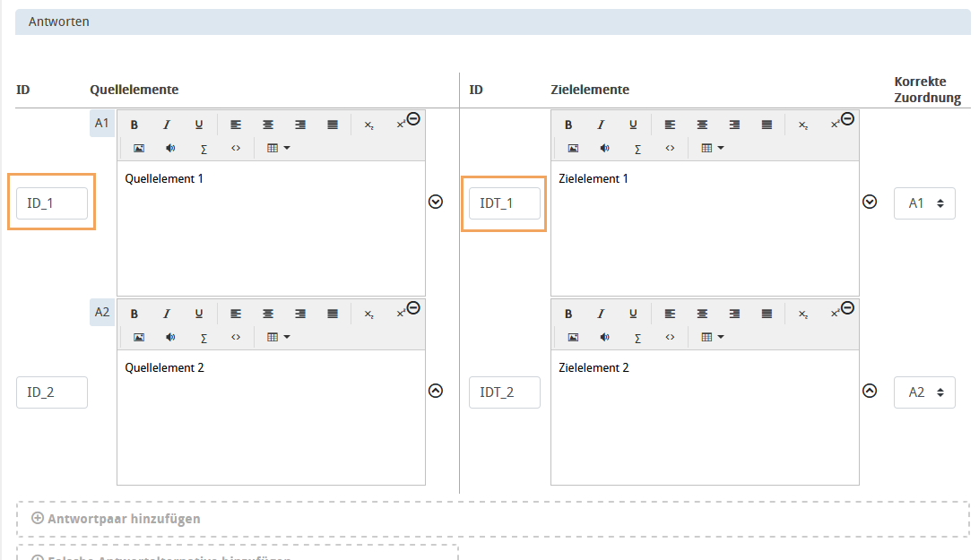
Task: Click italic in Zielelement 1 toolbar
Action: [601, 125]
